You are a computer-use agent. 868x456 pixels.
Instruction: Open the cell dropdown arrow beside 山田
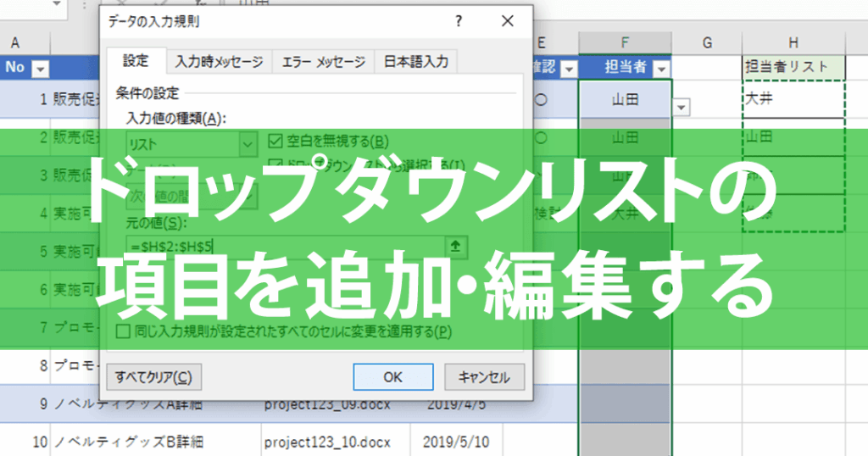pyautogui.click(x=682, y=107)
